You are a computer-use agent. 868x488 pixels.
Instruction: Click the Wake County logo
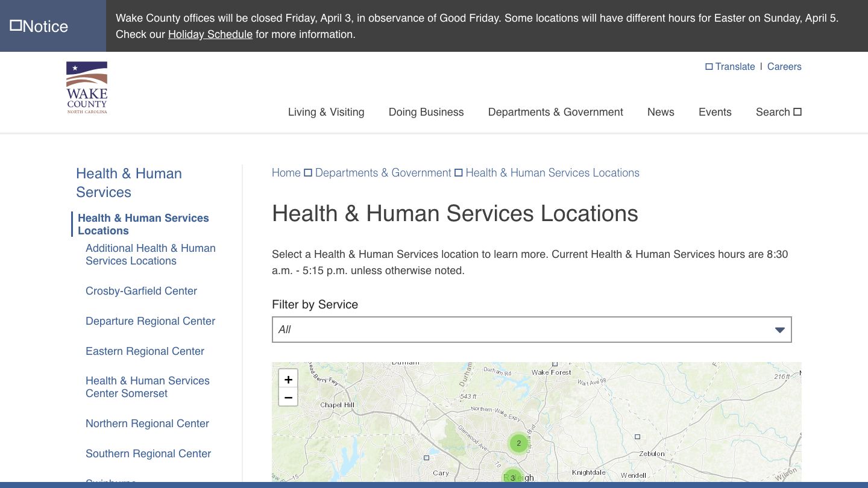[86, 87]
